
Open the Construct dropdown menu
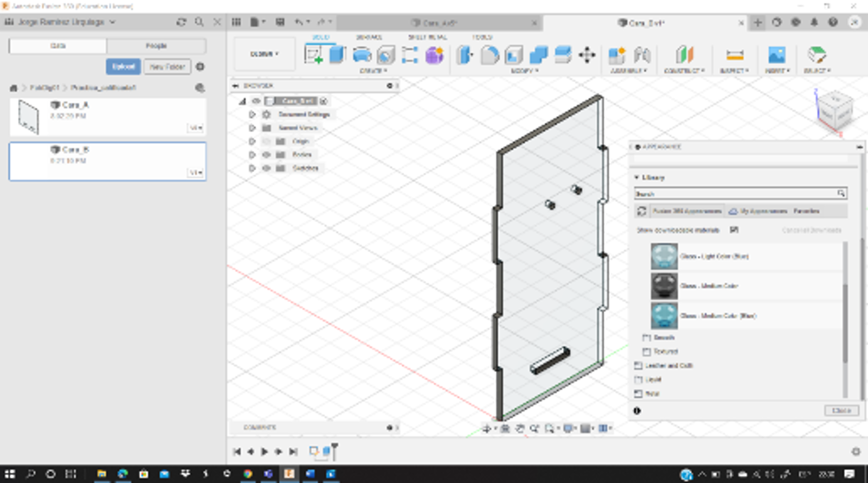pos(685,71)
